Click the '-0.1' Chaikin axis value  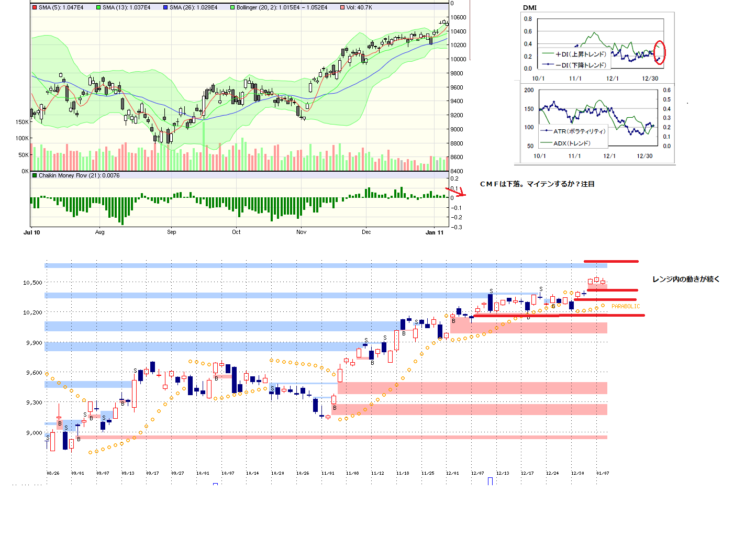(x=457, y=208)
